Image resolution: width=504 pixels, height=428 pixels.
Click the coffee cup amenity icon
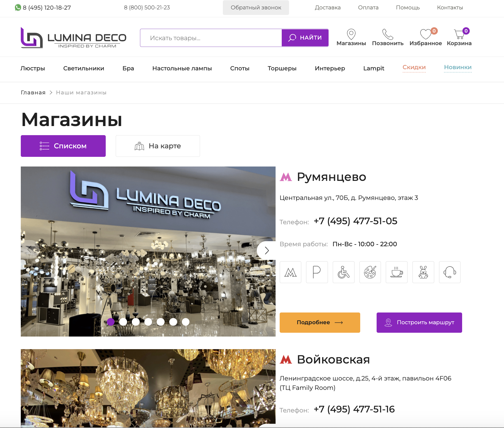[397, 272]
